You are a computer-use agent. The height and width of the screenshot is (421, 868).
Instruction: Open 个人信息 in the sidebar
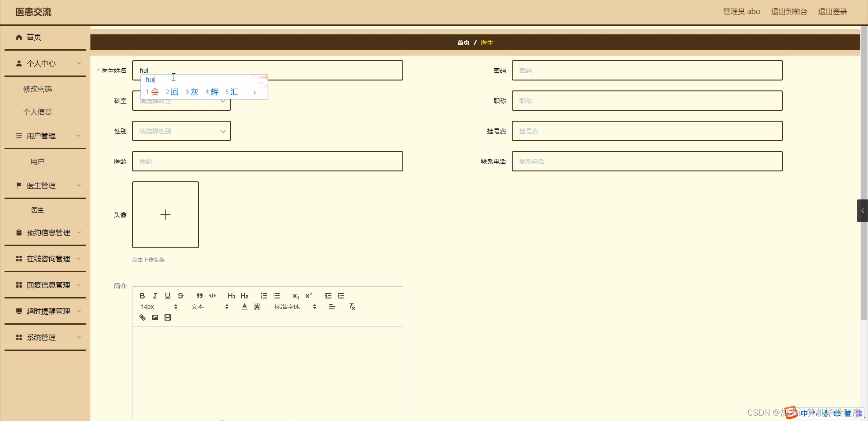click(38, 112)
